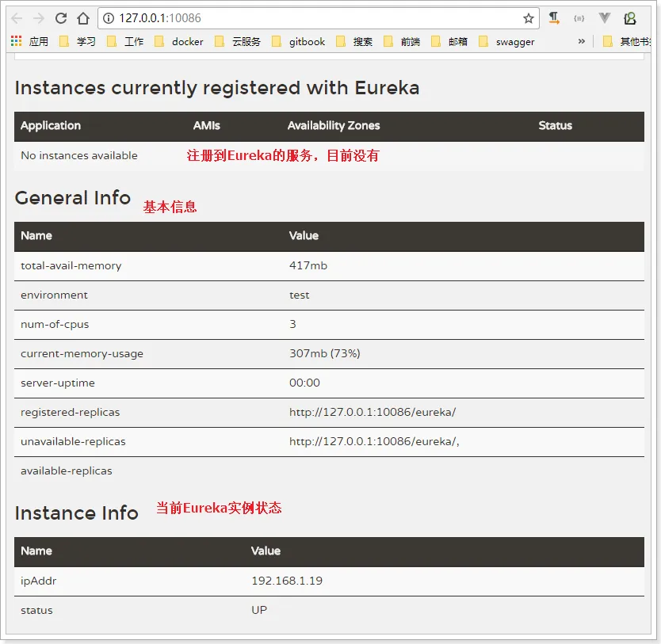Click the unavailable-replicas eureka URL
The height and width of the screenshot is (644, 661).
click(374, 441)
